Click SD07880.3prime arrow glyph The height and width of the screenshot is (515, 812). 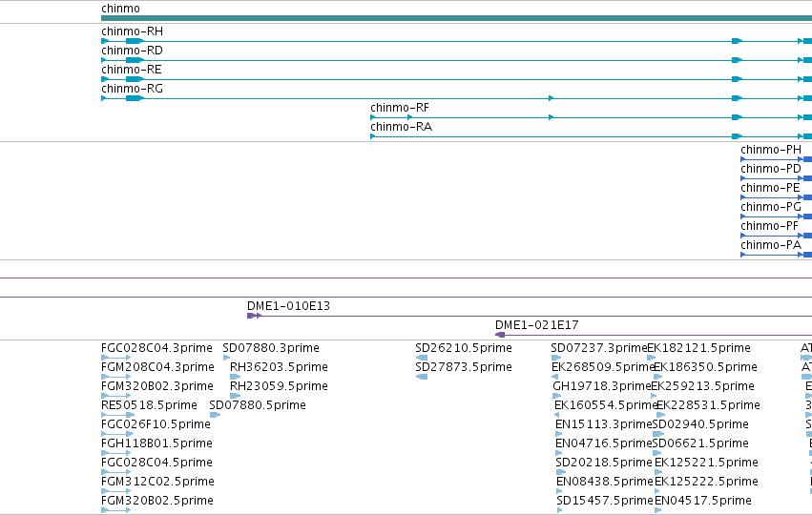point(226,359)
